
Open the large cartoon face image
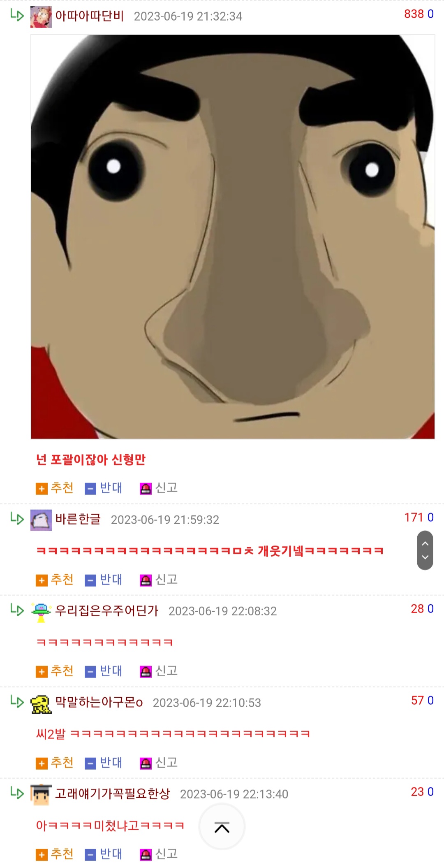coord(233,237)
